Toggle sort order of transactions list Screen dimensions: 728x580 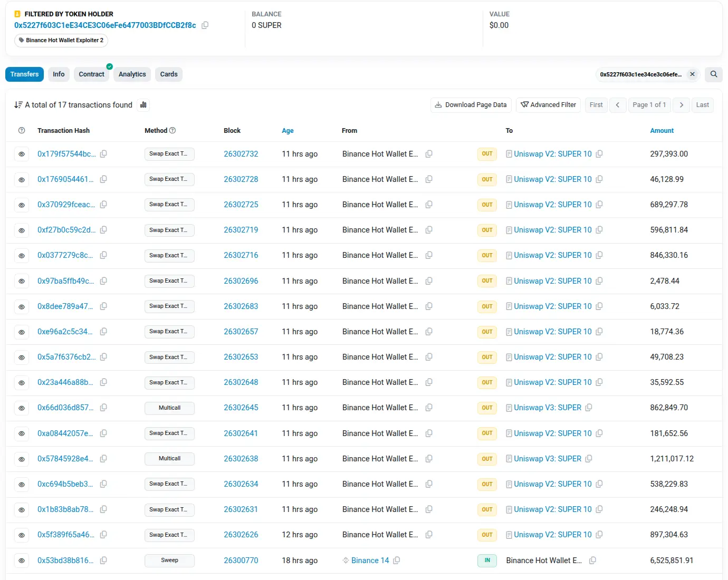tap(18, 105)
